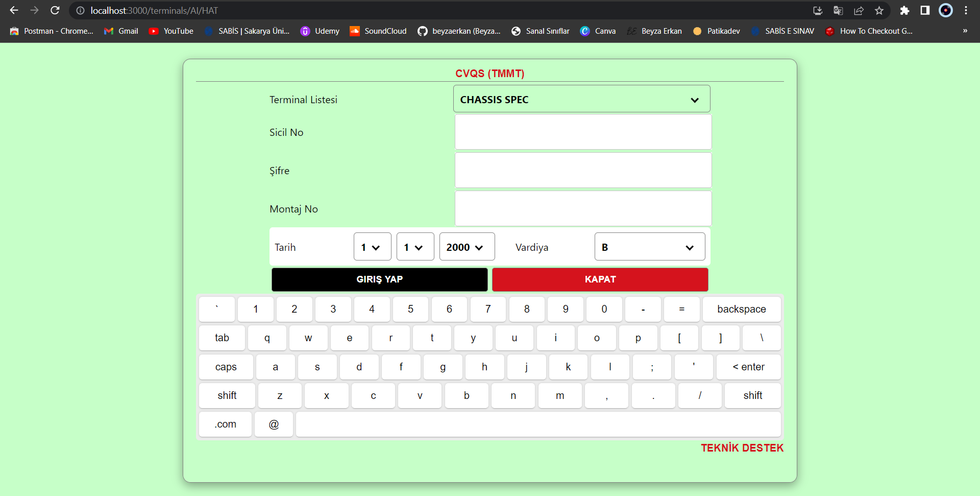Click the TEKNİK DESTEK link
Image resolution: width=980 pixels, height=496 pixels.
pos(742,448)
